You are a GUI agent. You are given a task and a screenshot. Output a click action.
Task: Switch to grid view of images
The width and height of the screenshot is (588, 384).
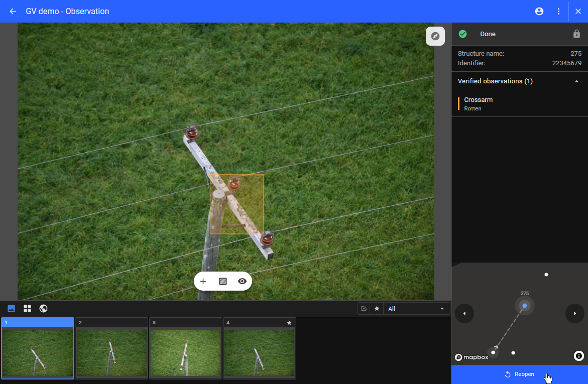[28, 308]
